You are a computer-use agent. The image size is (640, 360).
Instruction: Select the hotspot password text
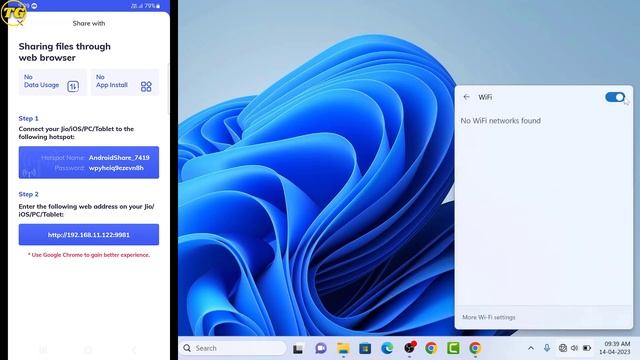point(116,168)
